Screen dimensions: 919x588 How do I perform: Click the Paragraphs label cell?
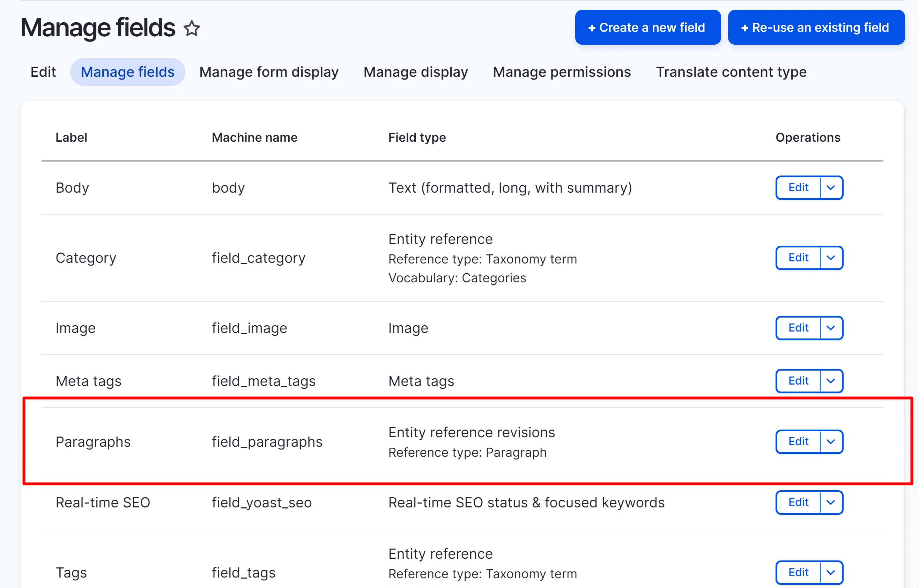[93, 442]
